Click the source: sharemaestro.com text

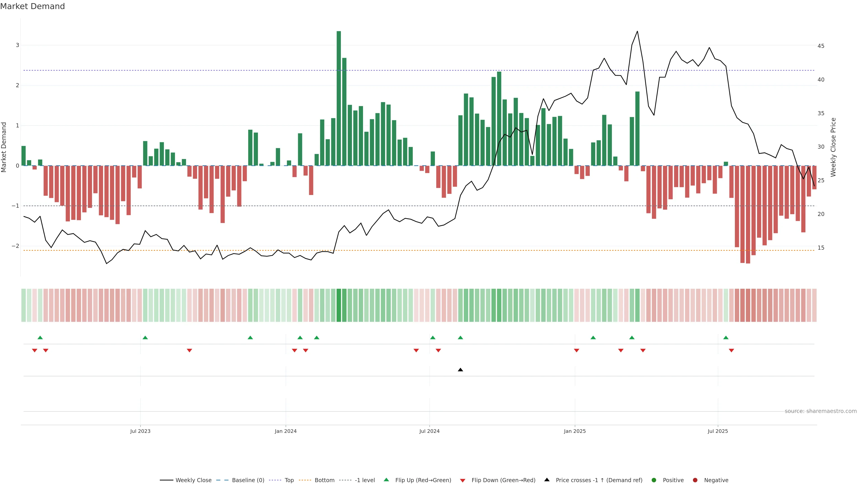(x=821, y=411)
